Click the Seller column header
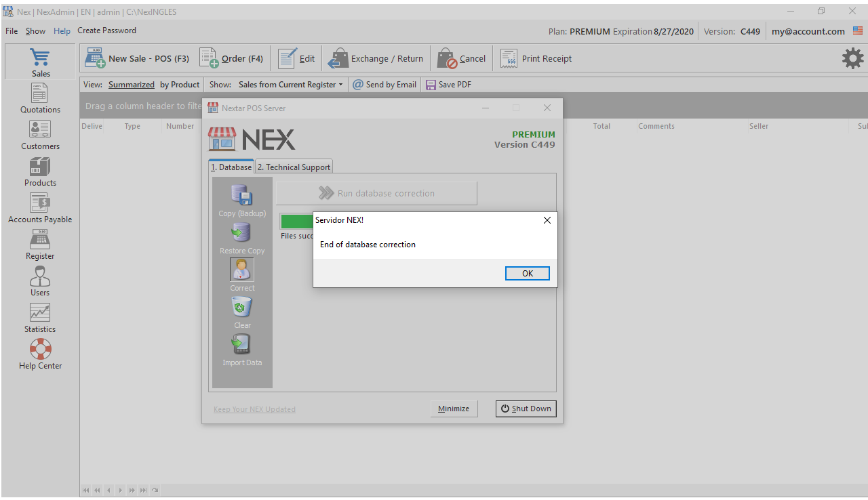The height and width of the screenshot is (500, 868). (759, 126)
